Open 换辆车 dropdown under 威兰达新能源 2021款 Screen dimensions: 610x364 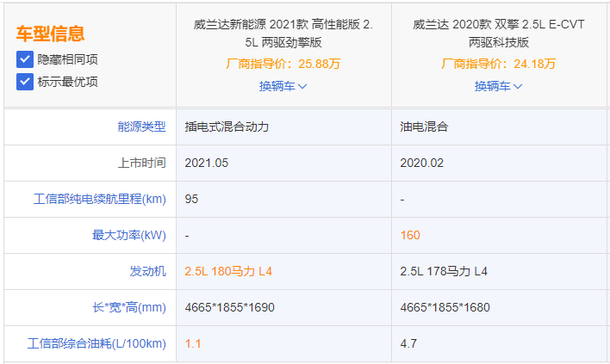283,86
